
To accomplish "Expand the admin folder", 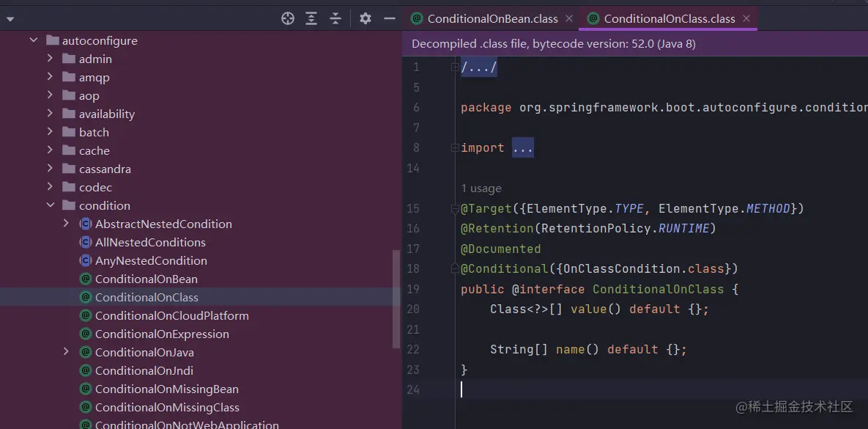I will coord(50,58).
